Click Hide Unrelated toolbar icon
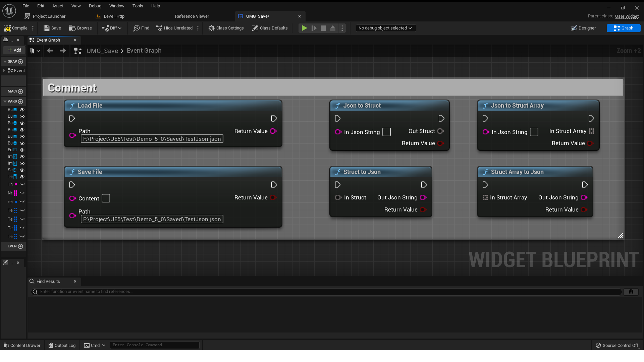Image resolution: width=644 pixels, height=362 pixels. click(x=159, y=28)
